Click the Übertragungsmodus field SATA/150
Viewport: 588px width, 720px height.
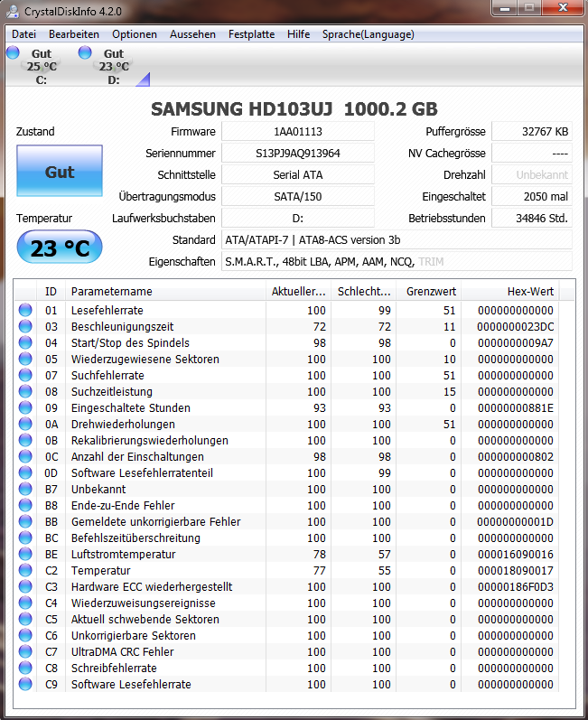pos(298,196)
